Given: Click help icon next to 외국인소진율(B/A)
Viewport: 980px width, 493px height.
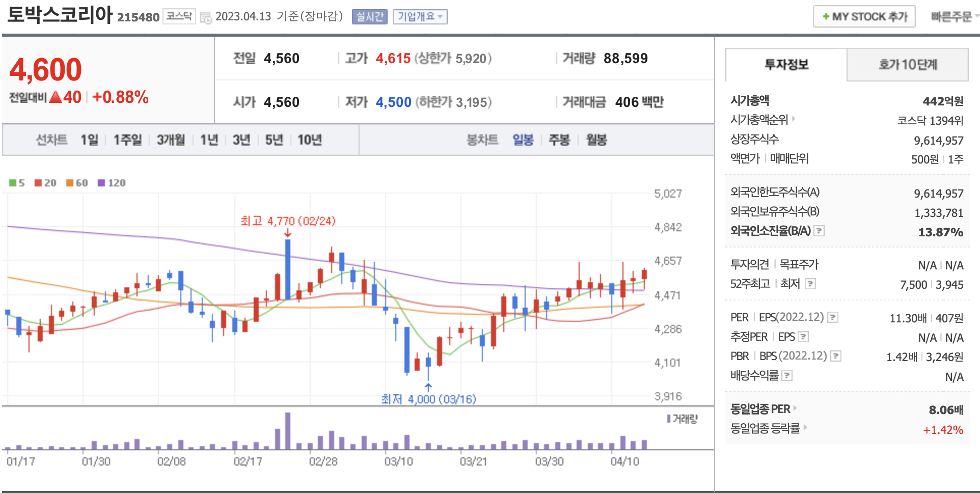Looking at the screenshot, I should [x=819, y=231].
